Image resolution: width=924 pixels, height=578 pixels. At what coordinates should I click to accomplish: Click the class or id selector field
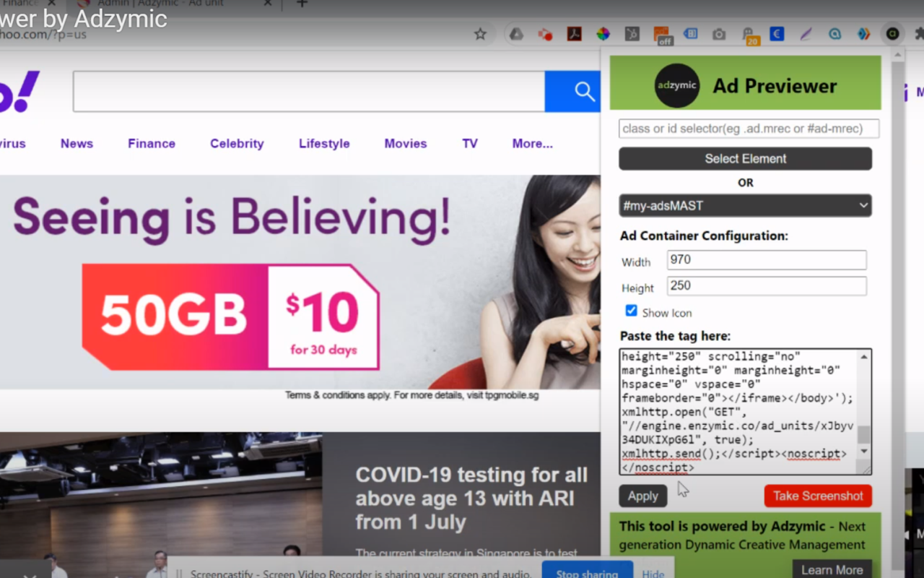pyautogui.click(x=749, y=129)
